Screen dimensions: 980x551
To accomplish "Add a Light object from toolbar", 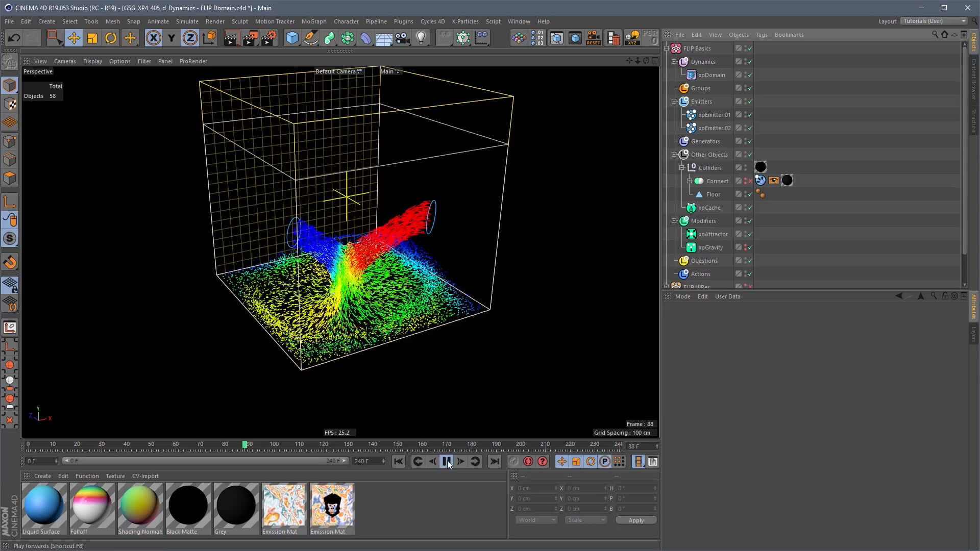I will 421,38.
